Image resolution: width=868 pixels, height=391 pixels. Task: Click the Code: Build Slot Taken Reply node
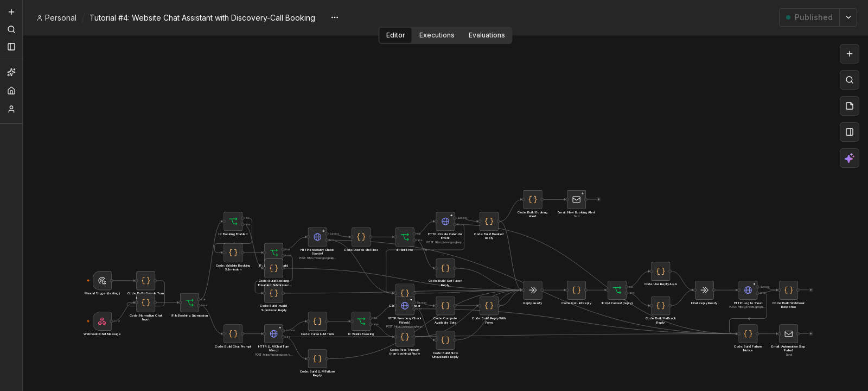point(445,268)
